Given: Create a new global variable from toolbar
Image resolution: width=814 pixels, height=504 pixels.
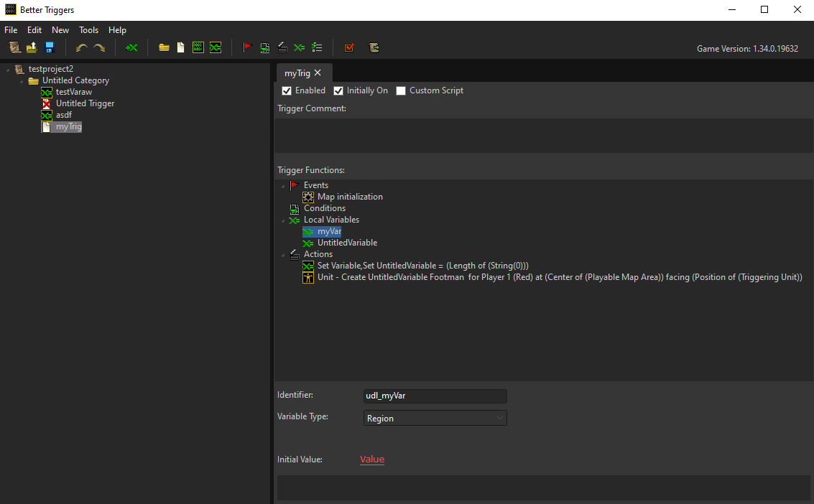Looking at the screenshot, I should point(216,47).
